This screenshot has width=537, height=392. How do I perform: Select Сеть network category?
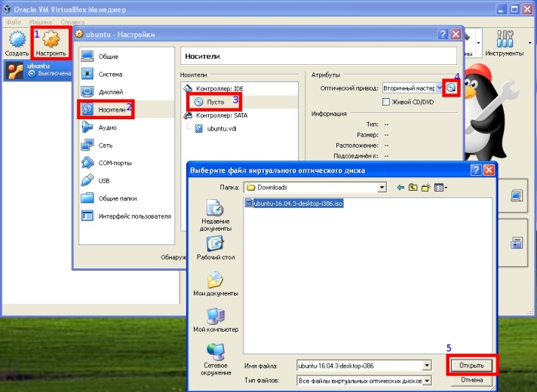(127, 145)
